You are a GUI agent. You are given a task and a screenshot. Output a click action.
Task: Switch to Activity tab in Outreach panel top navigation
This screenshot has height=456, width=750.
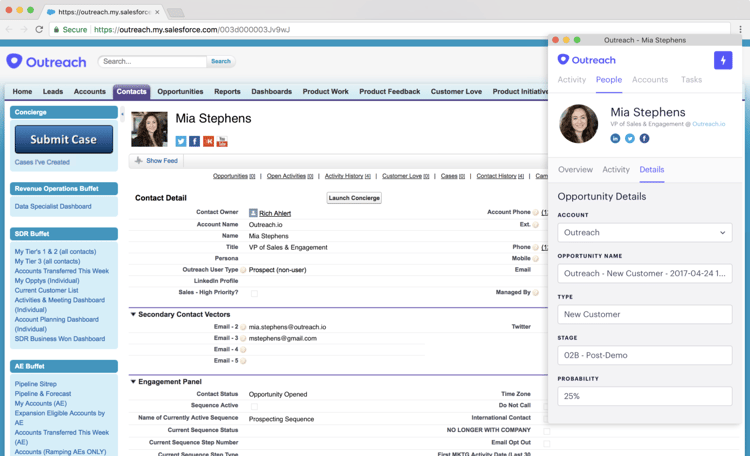tap(572, 79)
